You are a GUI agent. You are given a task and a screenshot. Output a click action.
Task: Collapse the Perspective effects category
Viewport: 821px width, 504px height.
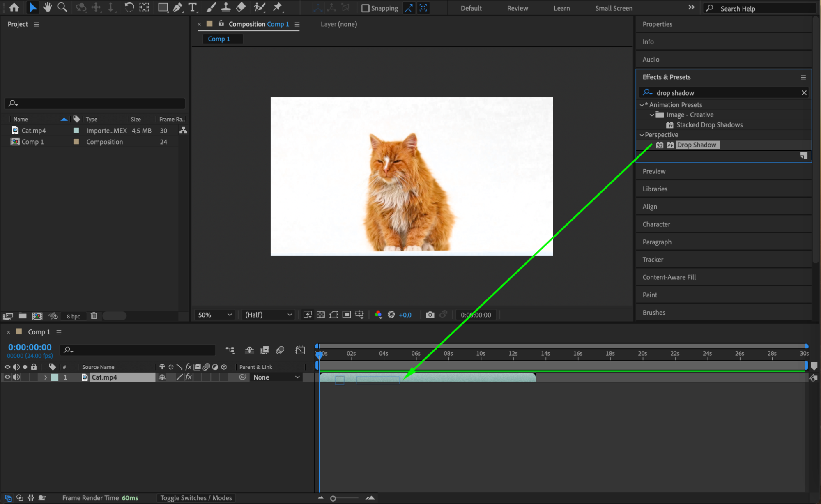click(642, 135)
